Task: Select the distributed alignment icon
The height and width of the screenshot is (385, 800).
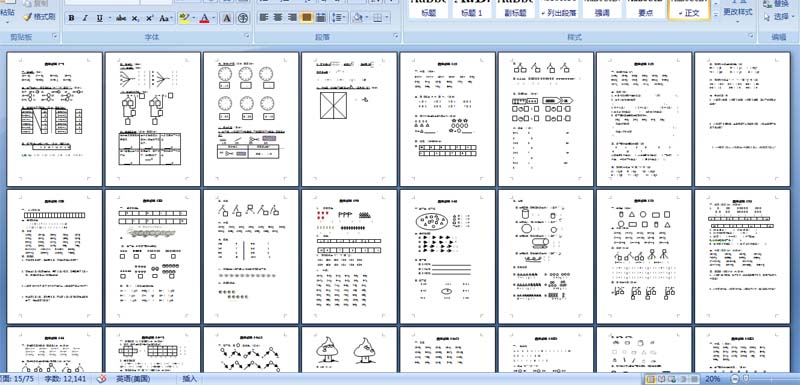Action: pos(321,18)
